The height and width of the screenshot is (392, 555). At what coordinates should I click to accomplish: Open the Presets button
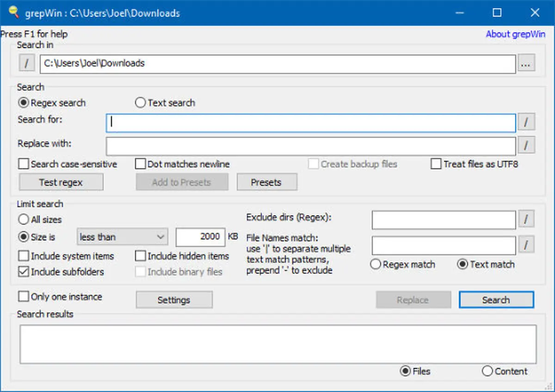tap(267, 182)
